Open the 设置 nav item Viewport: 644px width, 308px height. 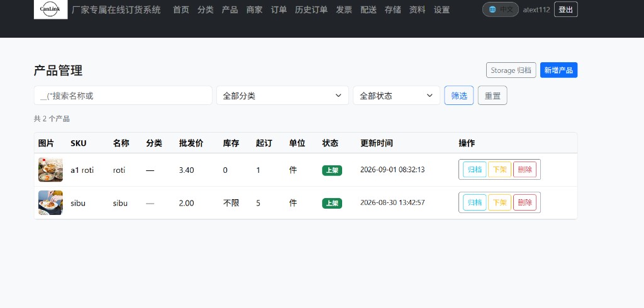[x=441, y=10]
